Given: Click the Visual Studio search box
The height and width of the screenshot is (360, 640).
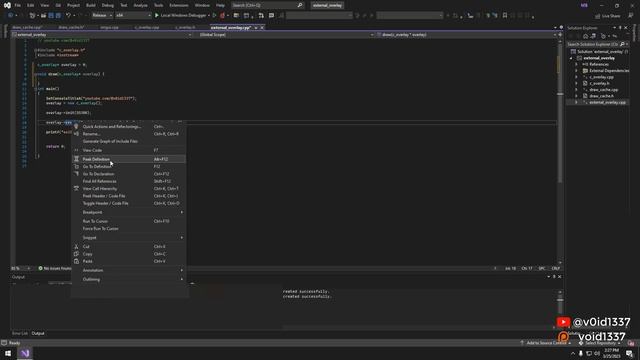Looking at the screenshot, I should (267, 5).
